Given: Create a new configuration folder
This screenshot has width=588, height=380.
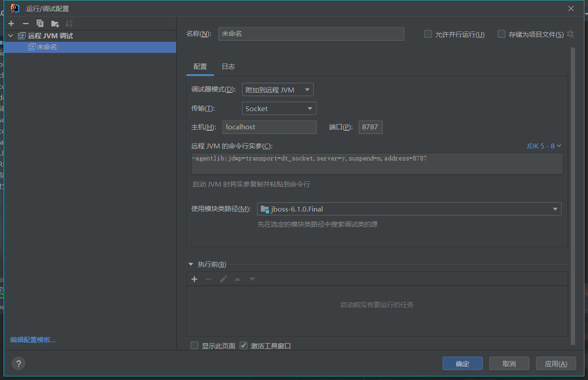Looking at the screenshot, I should (x=55, y=23).
